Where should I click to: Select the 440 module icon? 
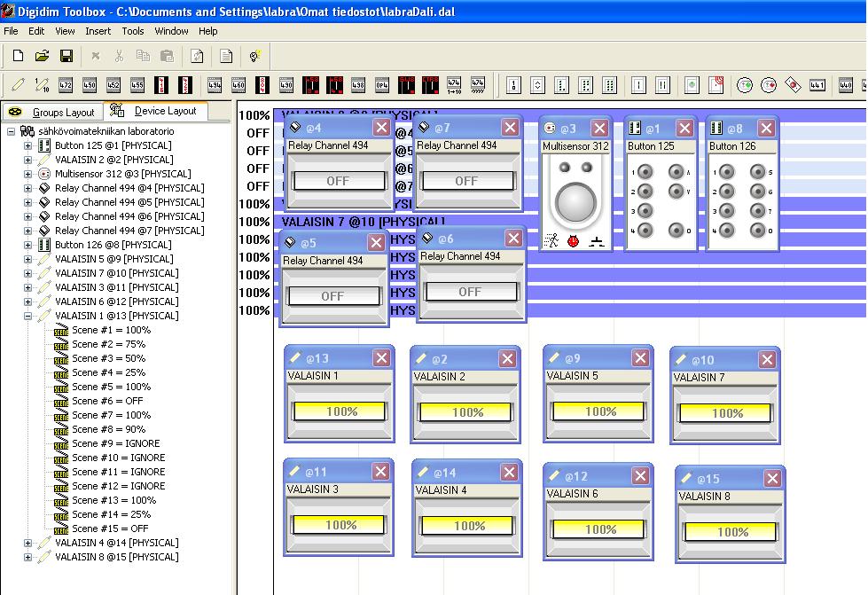(x=845, y=85)
